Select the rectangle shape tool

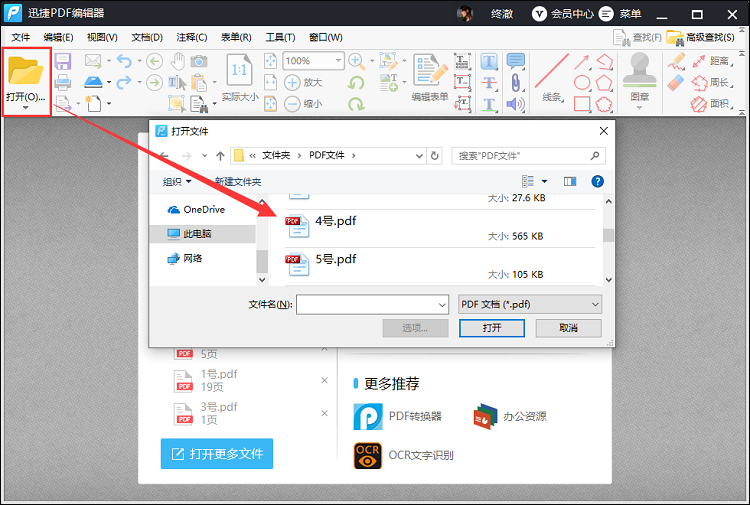click(x=582, y=104)
